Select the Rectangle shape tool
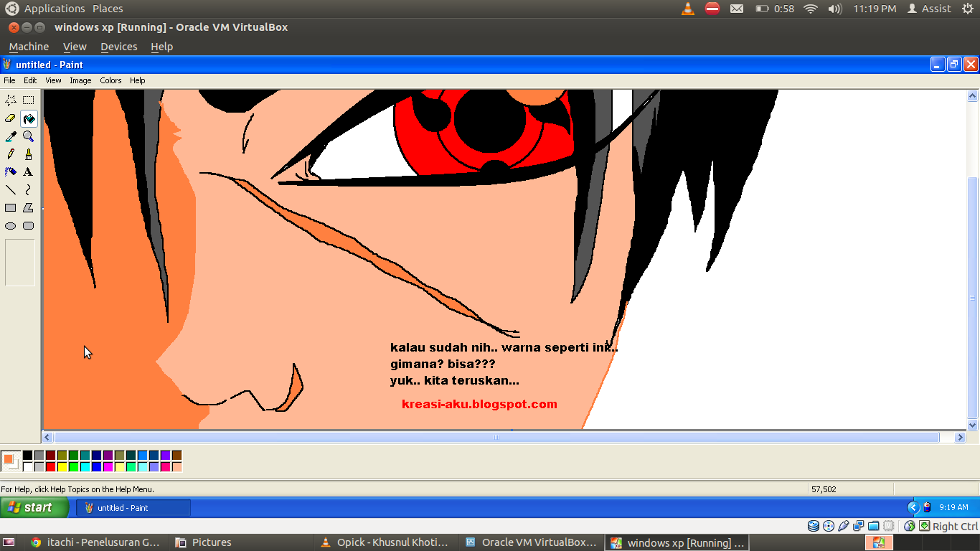This screenshot has height=551, width=980. click(11, 208)
